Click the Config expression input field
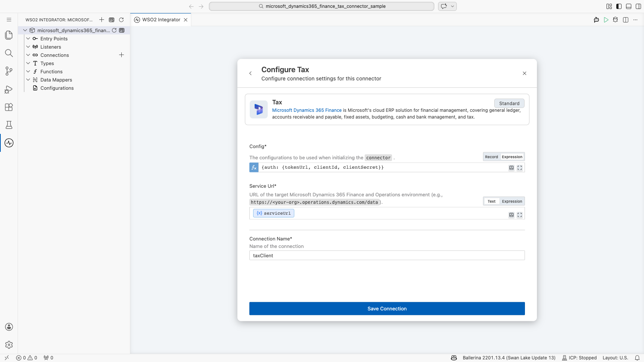 (x=382, y=168)
